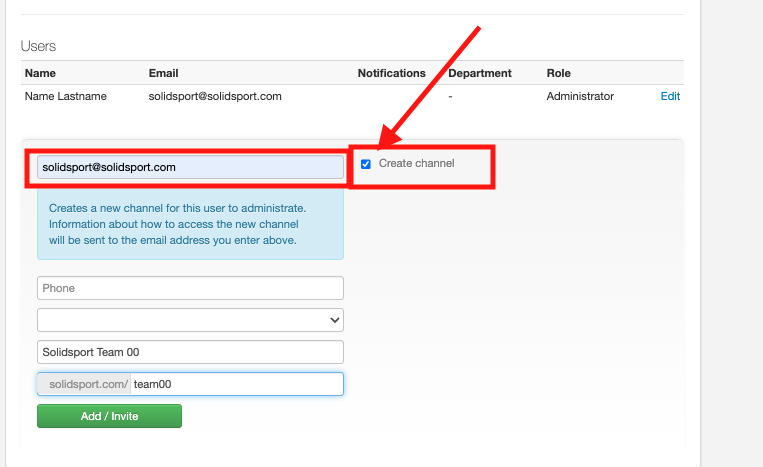Open the empty dropdown below Phone
Viewport: 763px width, 467px height.
[190, 320]
